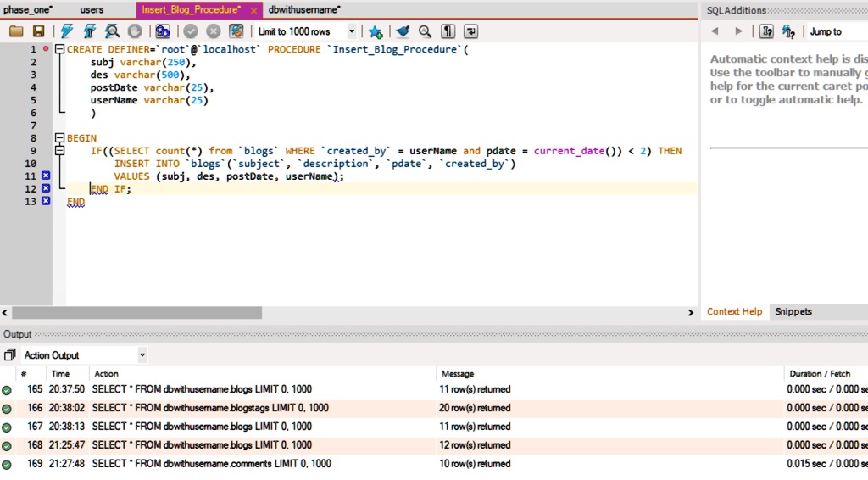Select output row 166 blogstags query
The image size is (868, 480).
click(x=434, y=408)
